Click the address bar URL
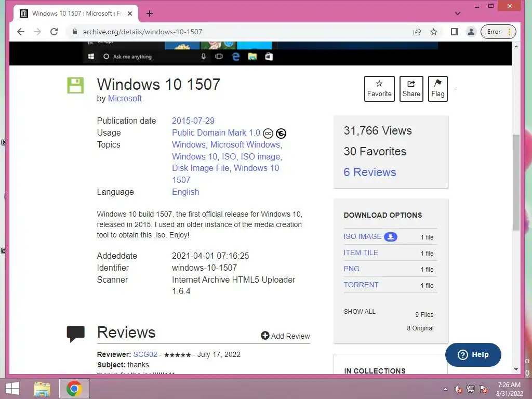 [142, 32]
